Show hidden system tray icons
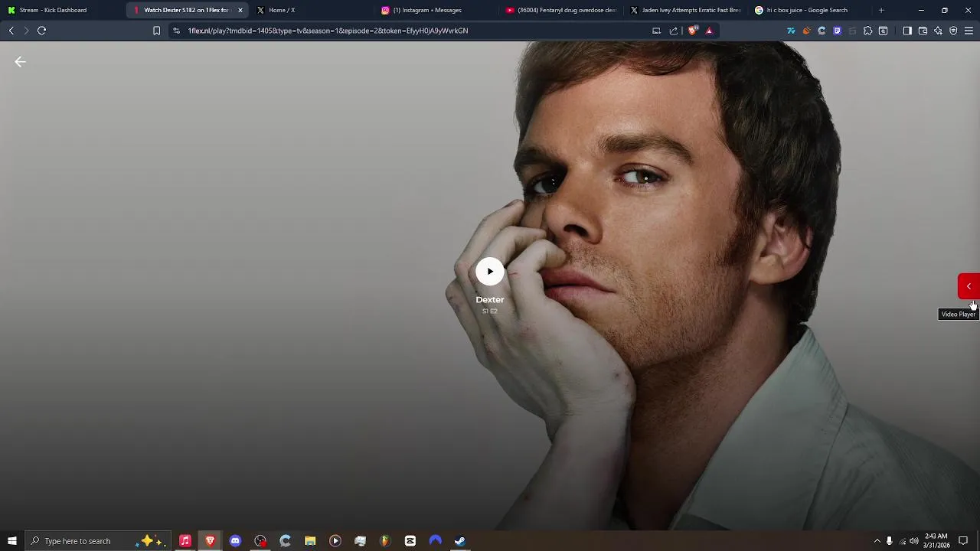The image size is (980, 551). point(877,541)
